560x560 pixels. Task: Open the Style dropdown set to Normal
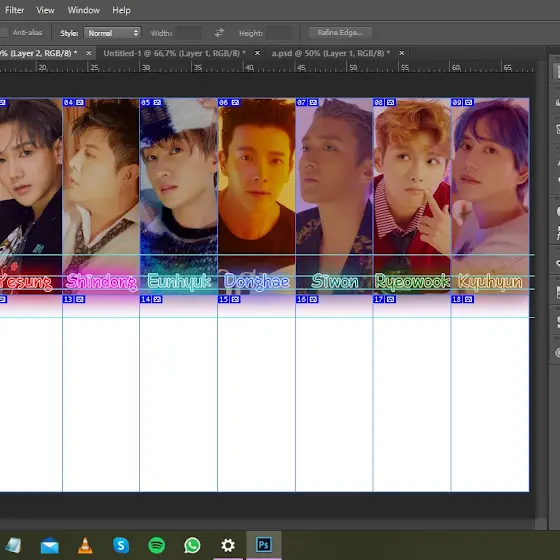pos(112,33)
